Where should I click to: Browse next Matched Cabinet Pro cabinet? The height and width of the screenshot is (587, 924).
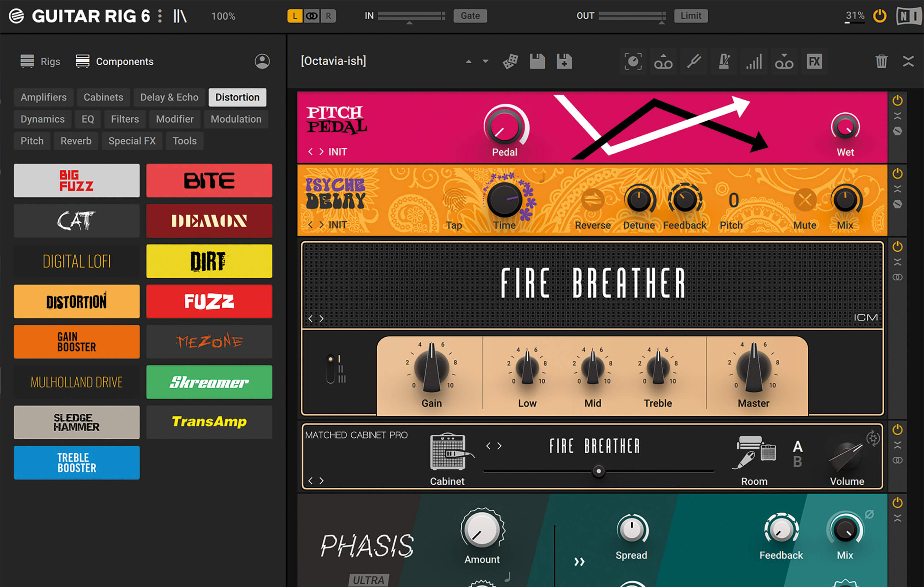498,446
